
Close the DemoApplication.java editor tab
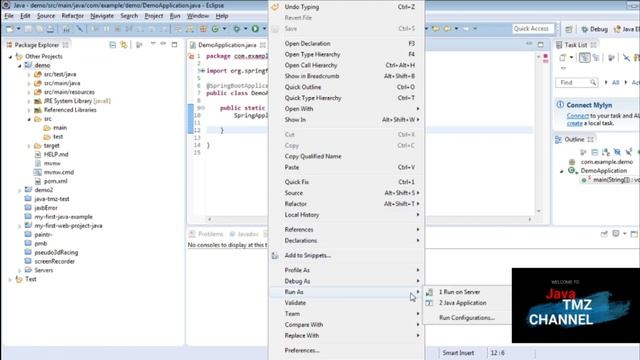263,44
